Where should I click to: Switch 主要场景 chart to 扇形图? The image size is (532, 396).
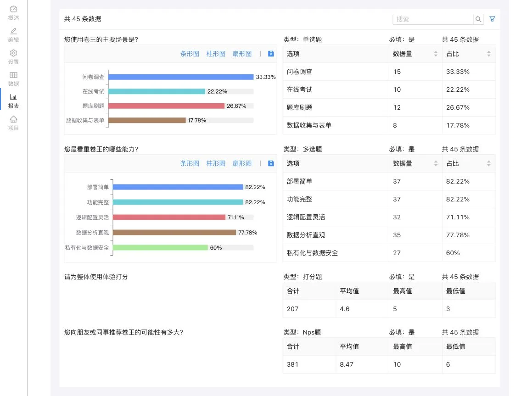242,54
